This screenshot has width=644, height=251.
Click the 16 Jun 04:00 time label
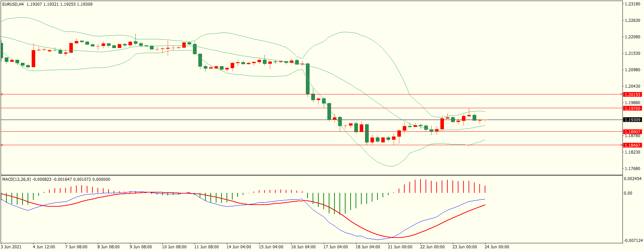pyautogui.click(x=303, y=247)
